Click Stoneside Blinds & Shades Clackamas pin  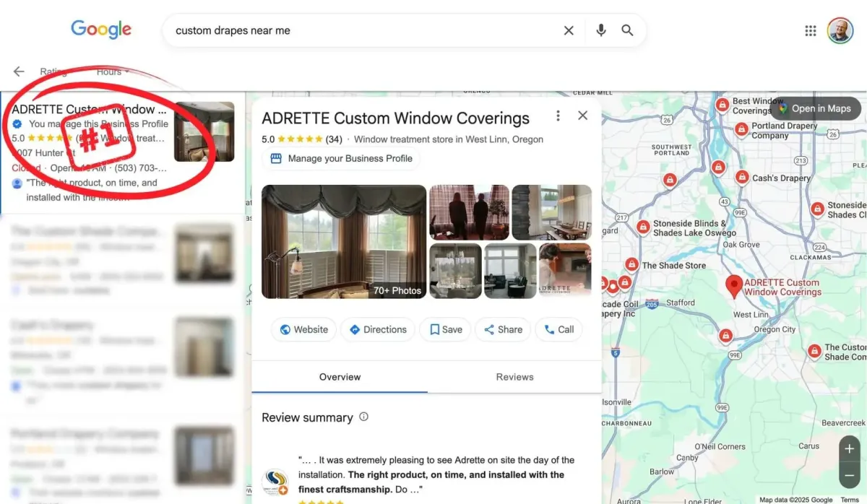pyautogui.click(x=817, y=209)
